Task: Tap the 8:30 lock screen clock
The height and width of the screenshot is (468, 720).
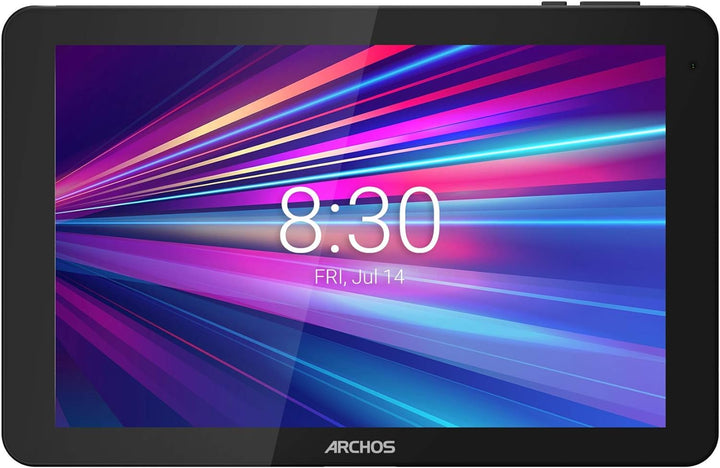Action: pos(360,220)
